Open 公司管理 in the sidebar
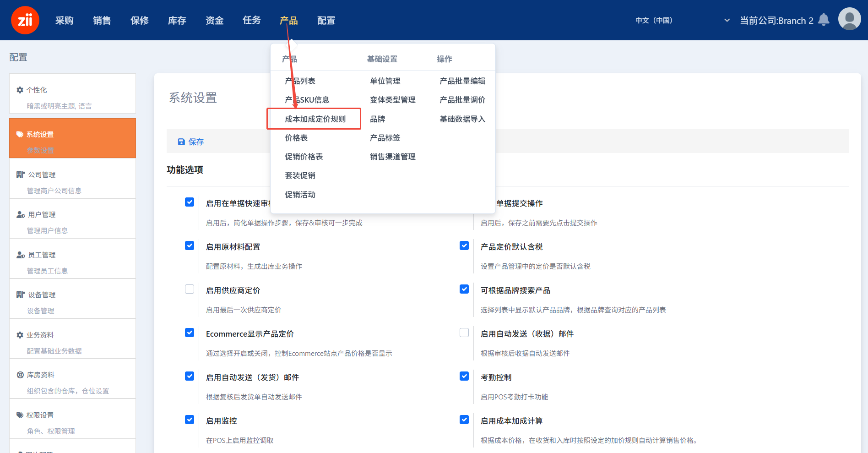 (x=42, y=175)
